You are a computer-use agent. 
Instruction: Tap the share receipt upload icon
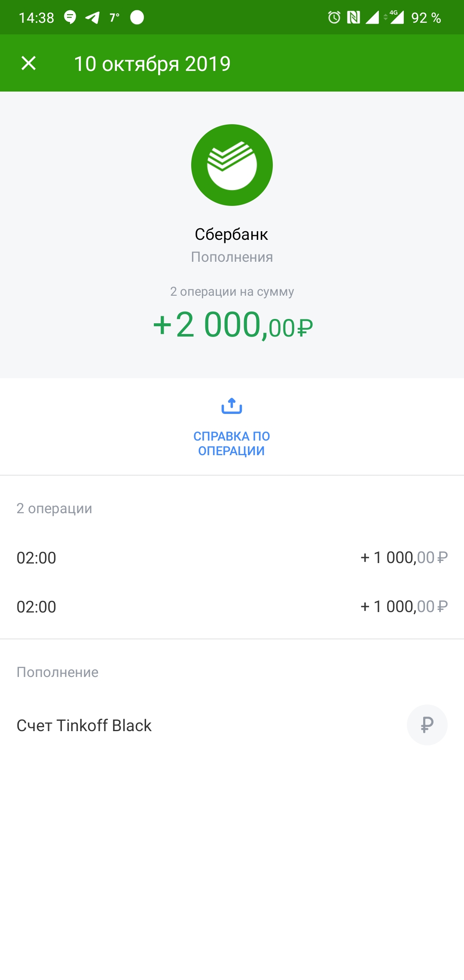232,406
